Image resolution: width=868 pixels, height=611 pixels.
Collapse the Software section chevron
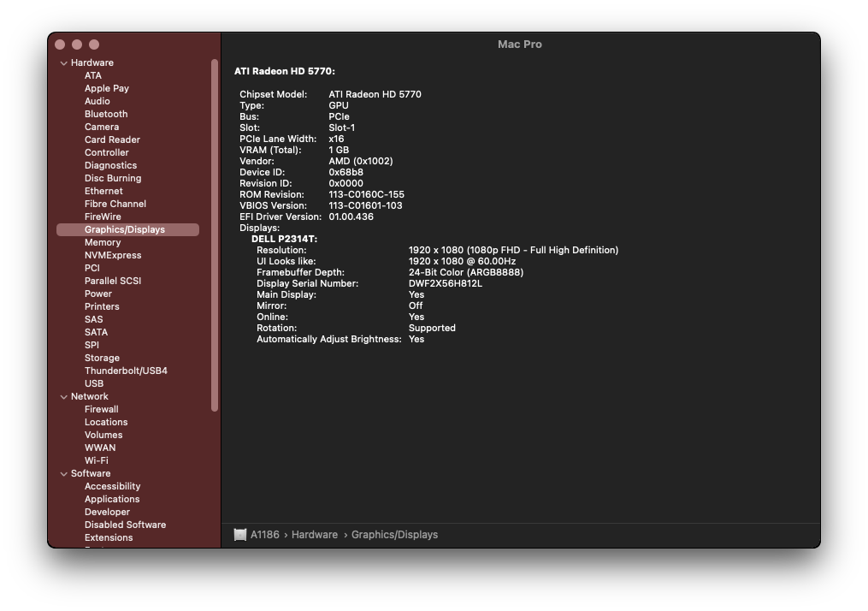pyautogui.click(x=63, y=474)
